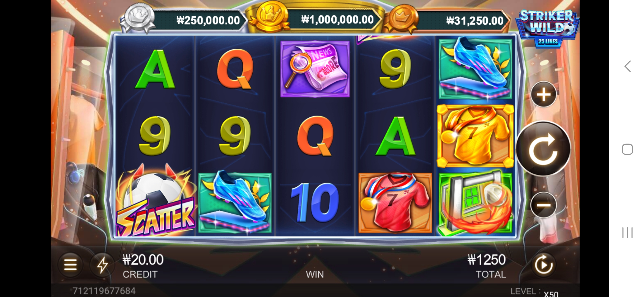Spin the reels with the big button
The width and height of the screenshot is (644, 297).
point(543,149)
